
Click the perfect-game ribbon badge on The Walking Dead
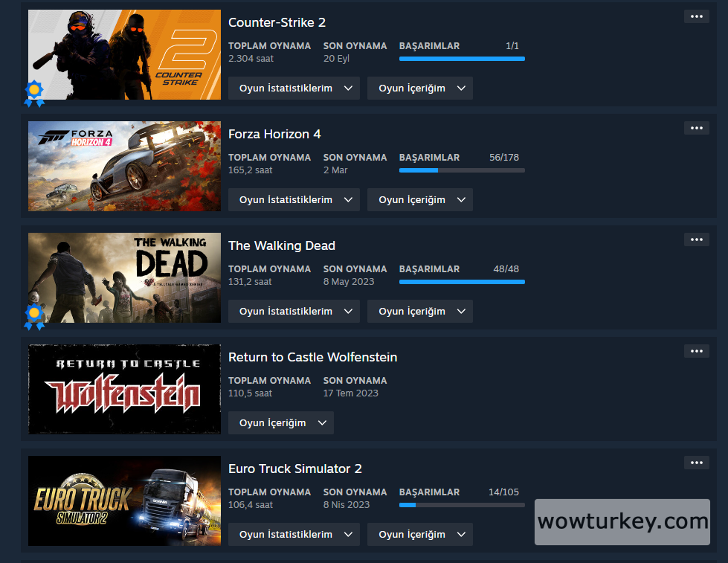pyautogui.click(x=34, y=316)
